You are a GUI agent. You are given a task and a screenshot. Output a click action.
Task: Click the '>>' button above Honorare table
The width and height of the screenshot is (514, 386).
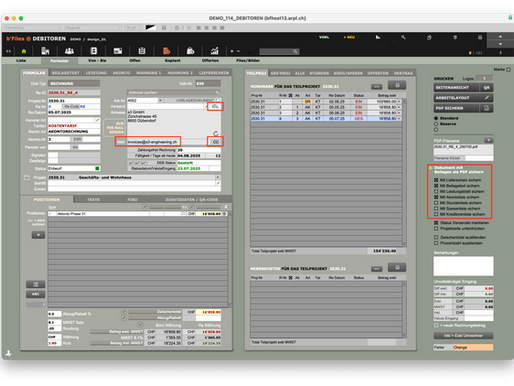[x=377, y=87]
